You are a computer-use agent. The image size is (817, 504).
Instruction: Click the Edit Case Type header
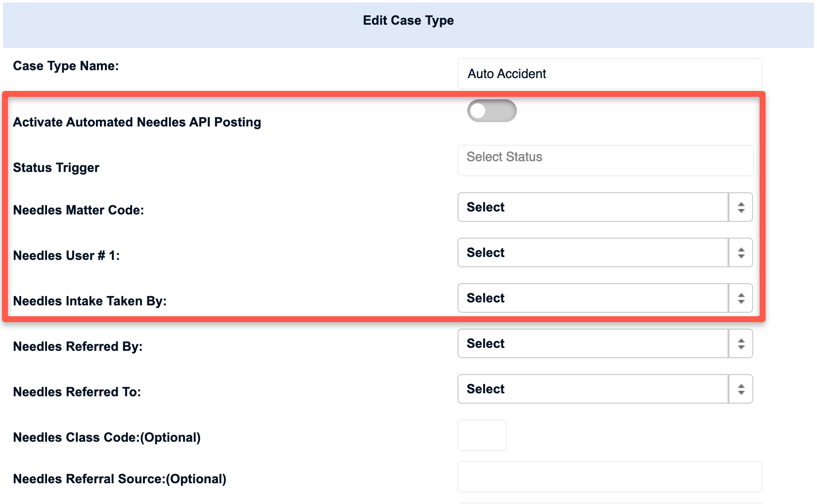click(408, 20)
